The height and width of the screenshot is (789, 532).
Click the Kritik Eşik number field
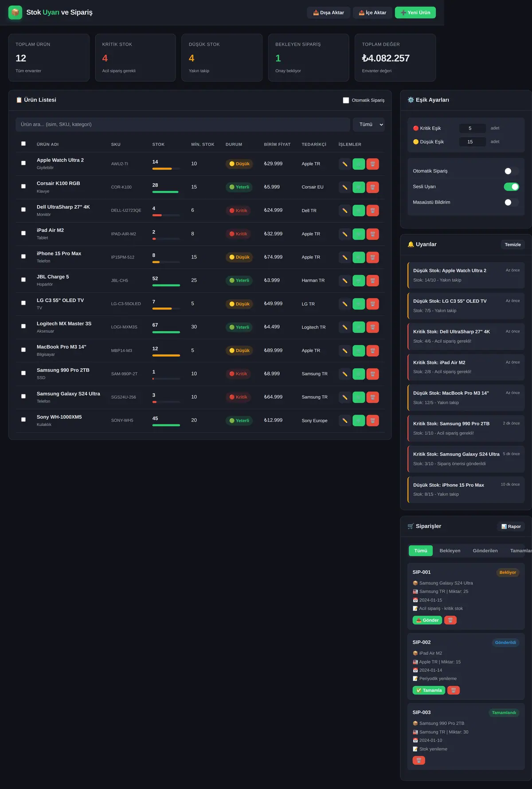tap(473, 128)
